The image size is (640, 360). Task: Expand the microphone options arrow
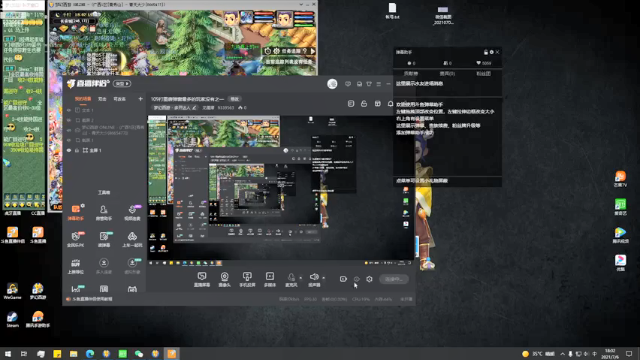301,278
